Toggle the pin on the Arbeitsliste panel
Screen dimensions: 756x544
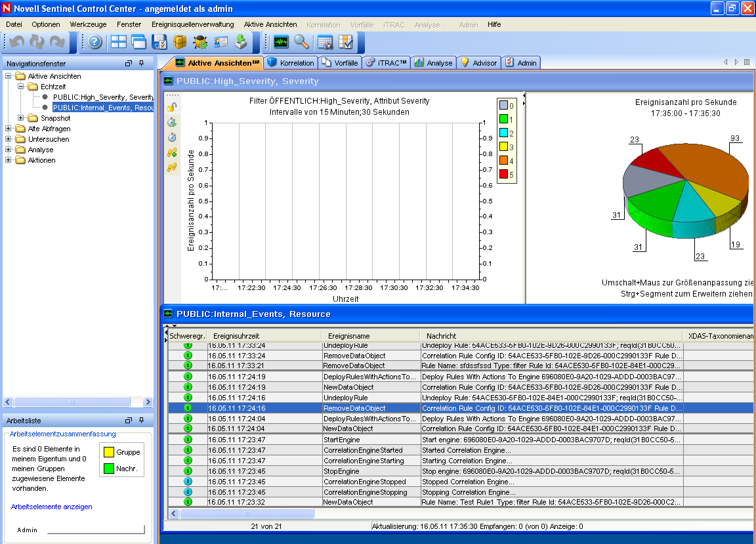[x=141, y=420]
